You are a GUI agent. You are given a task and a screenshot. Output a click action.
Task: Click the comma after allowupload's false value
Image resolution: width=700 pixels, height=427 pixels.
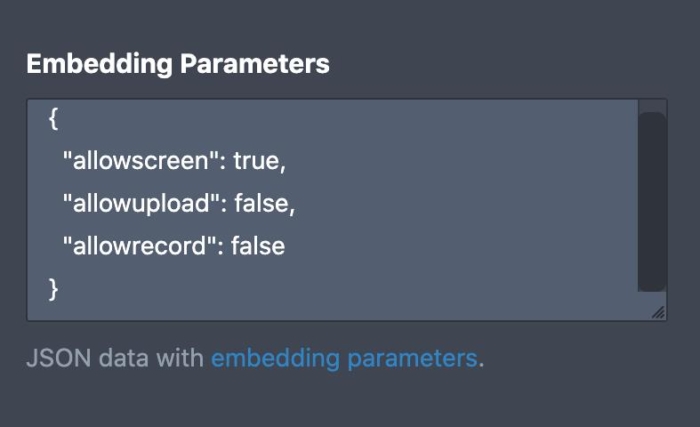click(x=293, y=204)
